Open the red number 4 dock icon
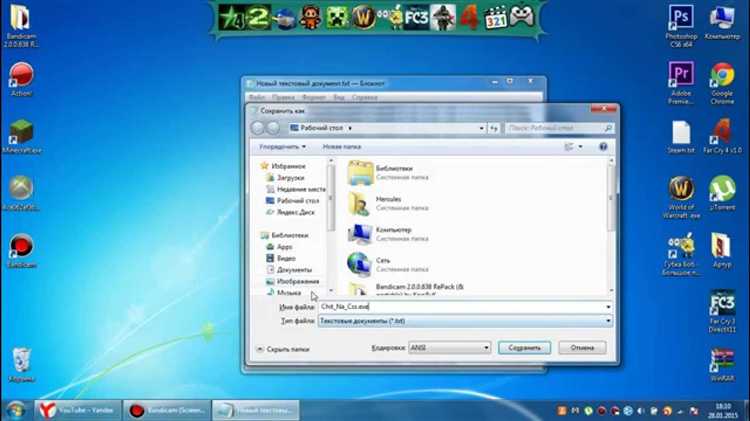Image resolution: width=750 pixels, height=421 pixels. coord(469,18)
